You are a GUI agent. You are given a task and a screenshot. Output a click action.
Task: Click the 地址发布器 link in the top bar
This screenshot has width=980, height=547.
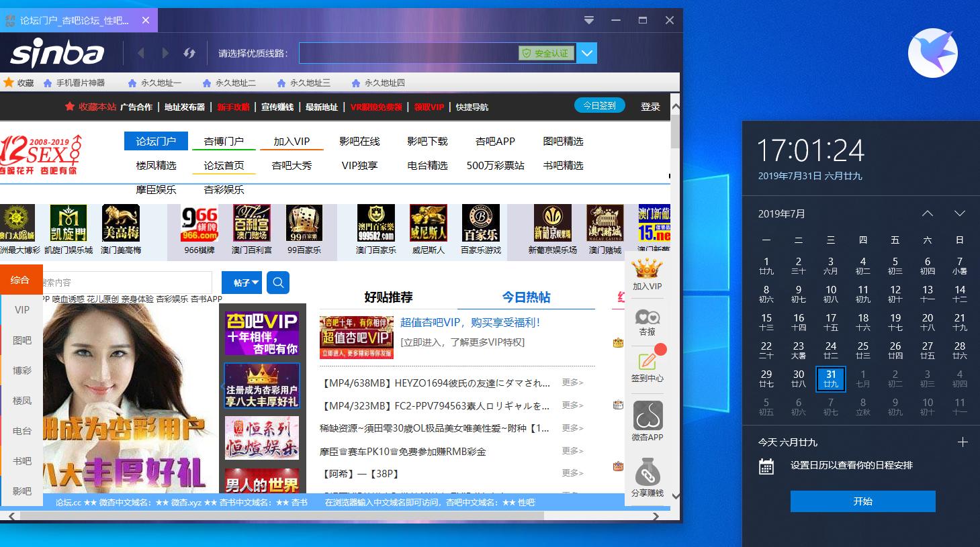click(x=185, y=107)
